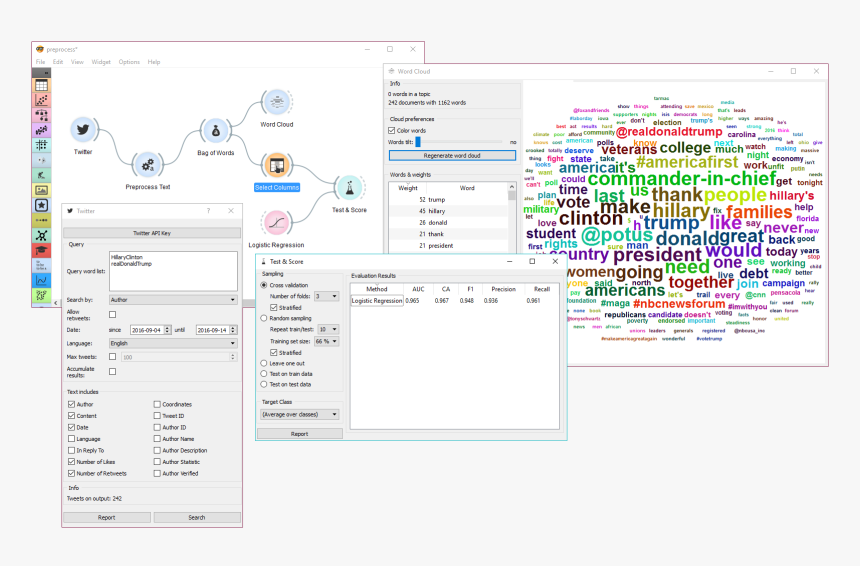Open the Language English dropdown
The image size is (860, 566).
173,343
